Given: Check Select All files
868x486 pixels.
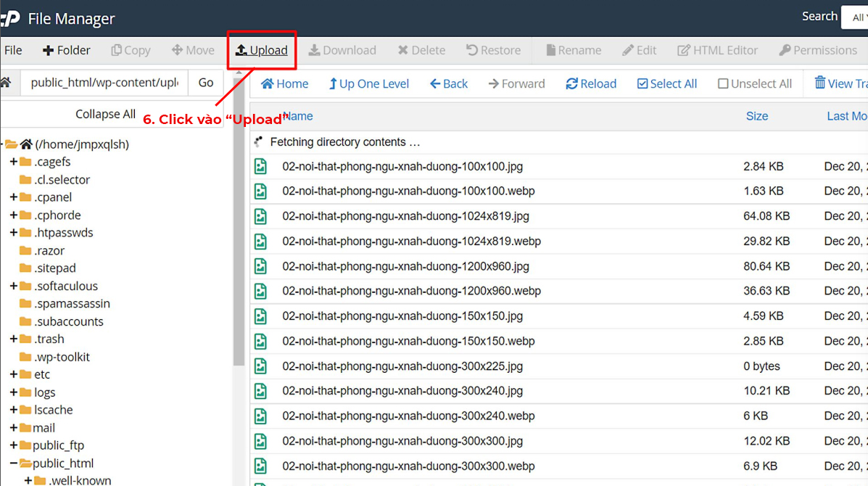Looking at the screenshot, I should 666,83.
